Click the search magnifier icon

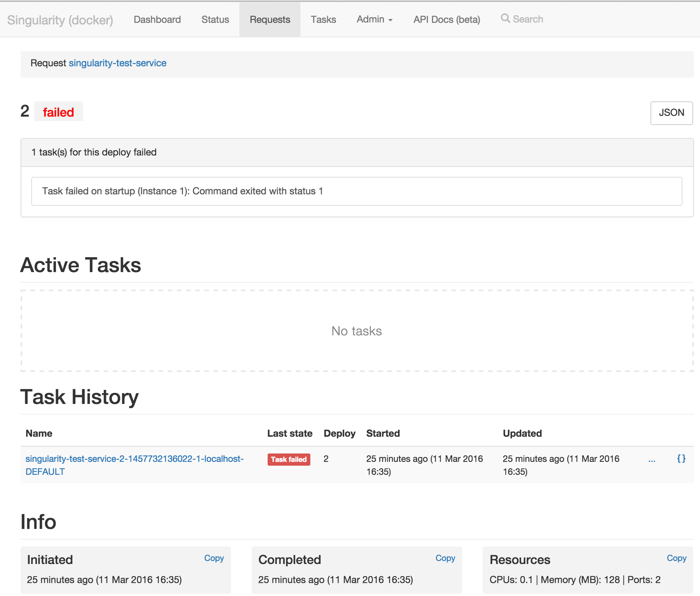505,18
